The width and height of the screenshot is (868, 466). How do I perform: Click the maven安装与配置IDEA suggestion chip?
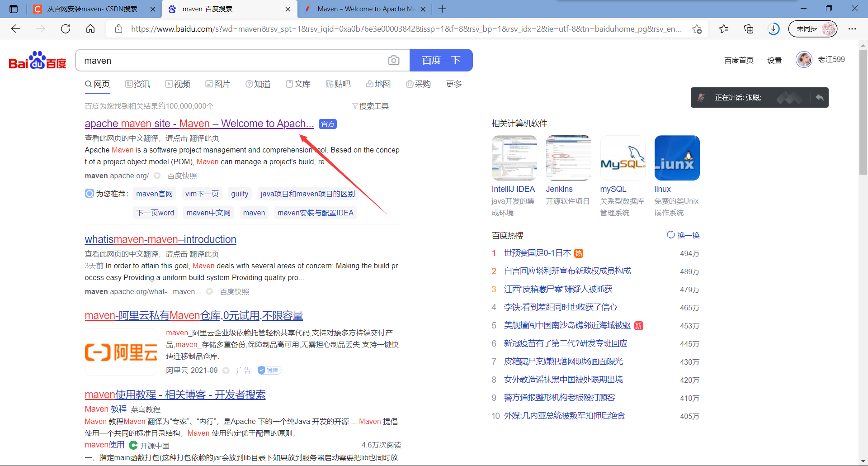[x=316, y=213]
